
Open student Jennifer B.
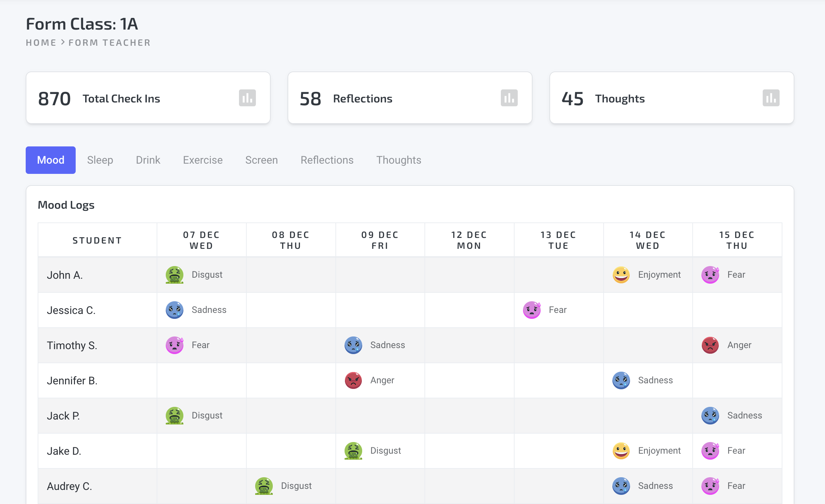72,380
